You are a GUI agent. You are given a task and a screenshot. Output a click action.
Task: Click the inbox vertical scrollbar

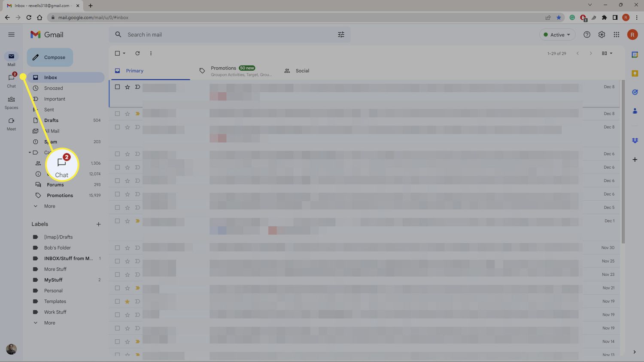pos(623,161)
